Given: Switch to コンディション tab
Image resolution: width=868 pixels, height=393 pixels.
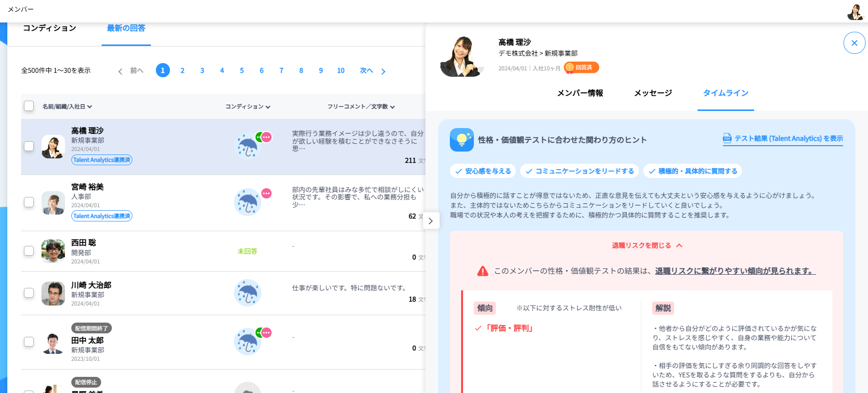Looking at the screenshot, I should (x=49, y=28).
